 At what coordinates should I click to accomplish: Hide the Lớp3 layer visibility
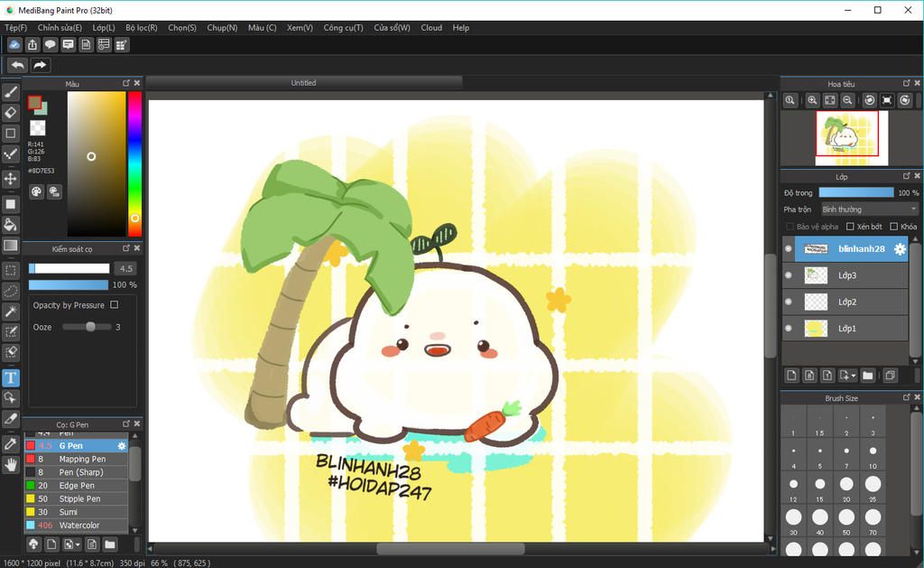pos(789,275)
